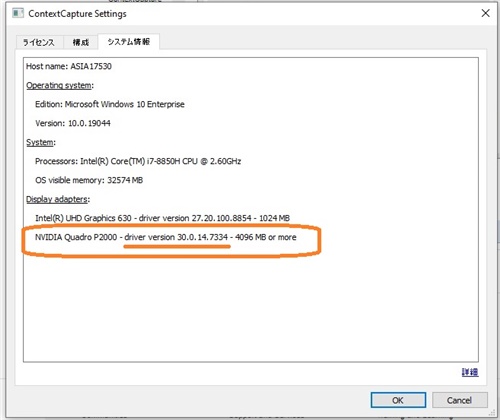
Task: Confirm with the OK button
Action: [x=398, y=400]
